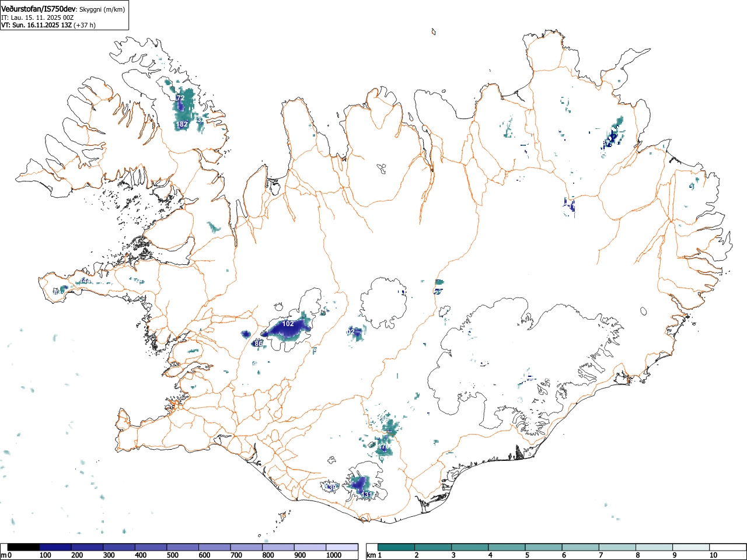The width and height of the screenshot is (747, 560).
Task: Click the '500' tick on the meter legend
Action: point(172,555)
